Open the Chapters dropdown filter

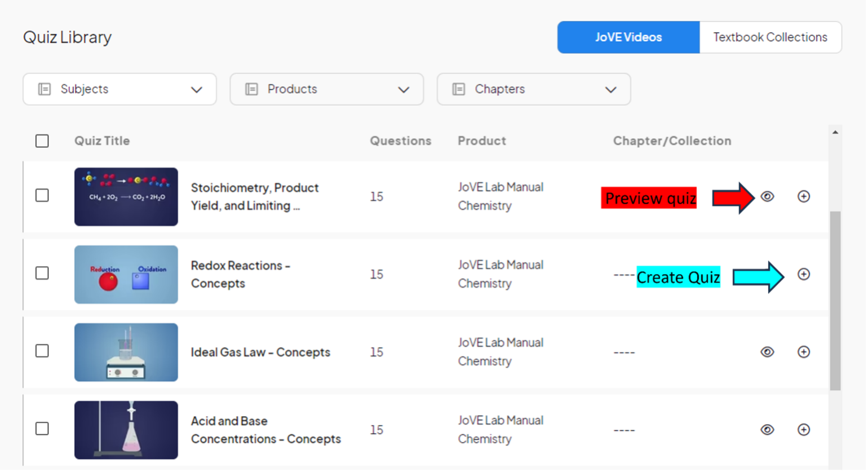533,89
